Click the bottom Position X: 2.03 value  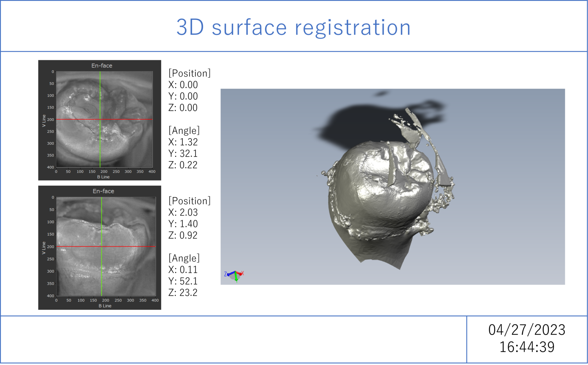tap(183, 212)
